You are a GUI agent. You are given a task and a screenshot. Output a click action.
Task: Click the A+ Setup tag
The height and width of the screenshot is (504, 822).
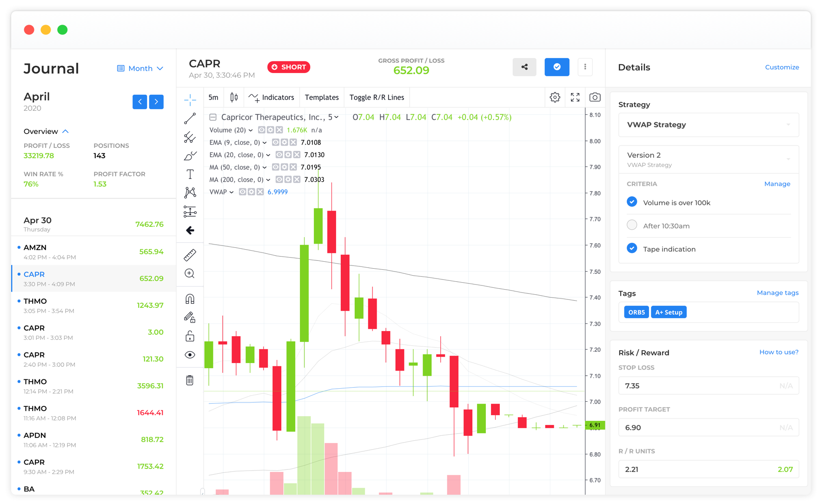[669, 312]
